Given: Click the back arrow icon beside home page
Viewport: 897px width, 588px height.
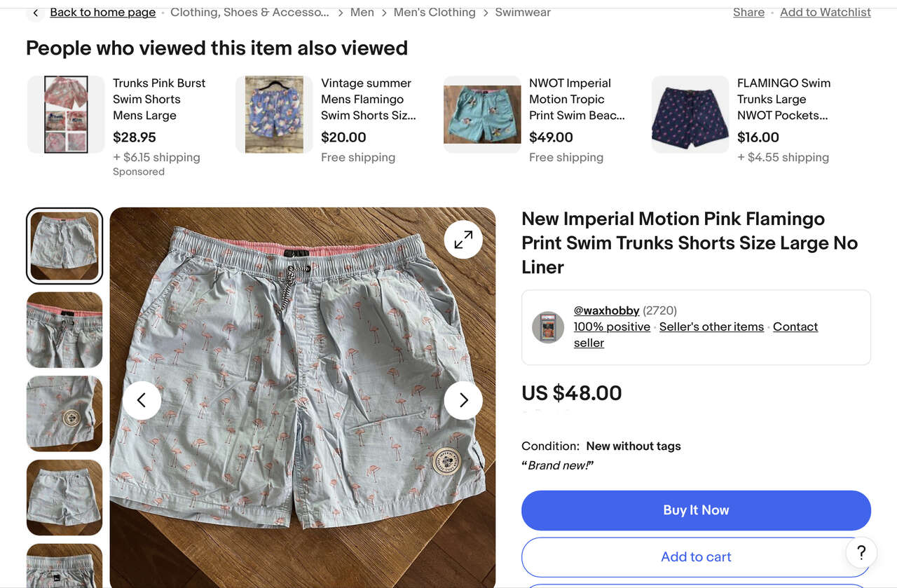Looking at the screenshot, I should click(36, 13).
